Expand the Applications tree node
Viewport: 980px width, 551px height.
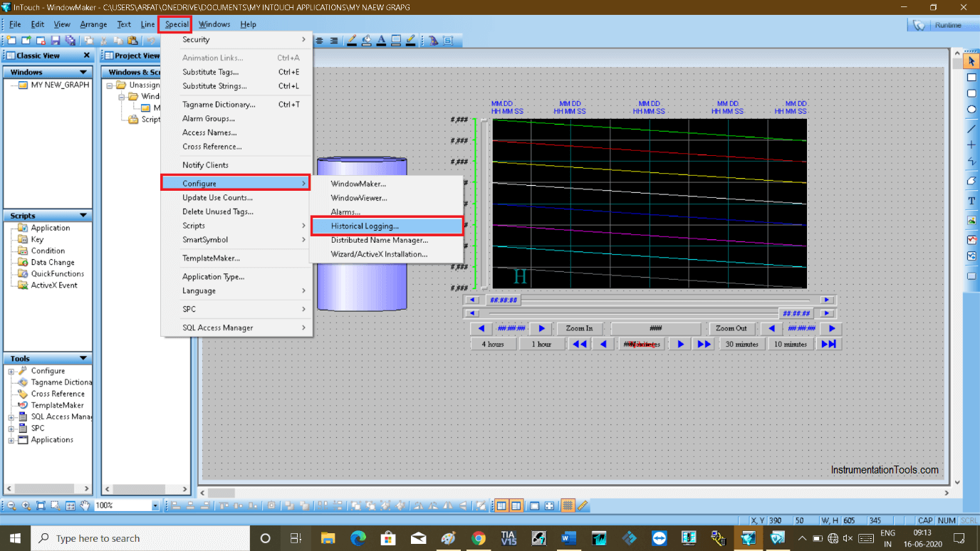pyautogui.click(x=11, y=439)
